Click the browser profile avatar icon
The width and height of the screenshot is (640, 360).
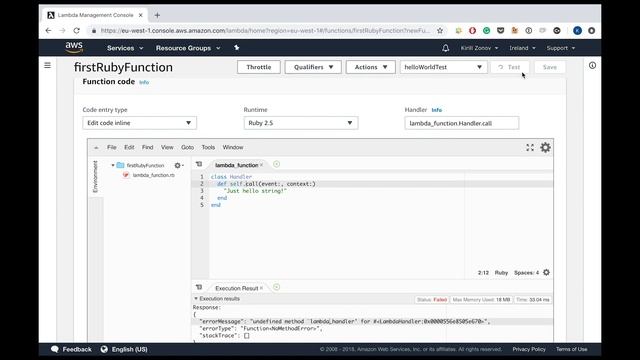point(577,31)
